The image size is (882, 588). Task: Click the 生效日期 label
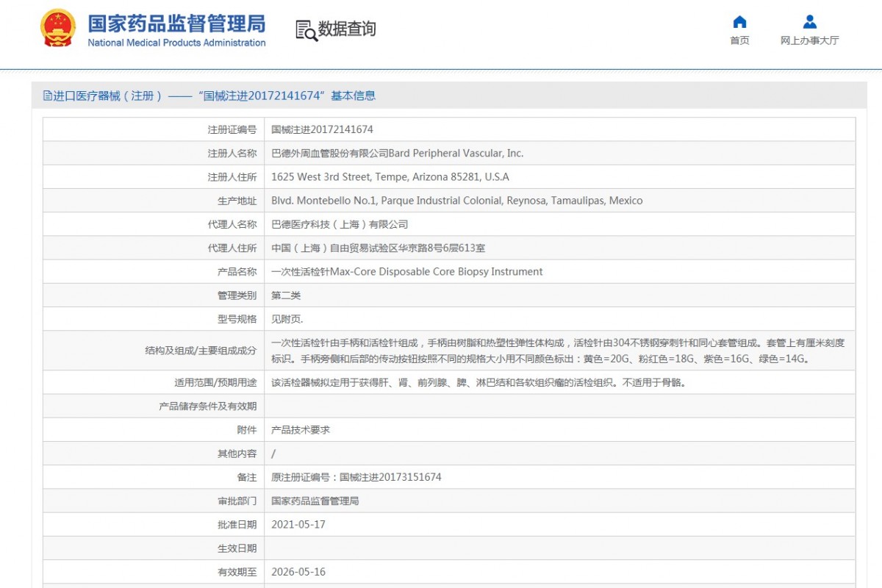point(237,548)
